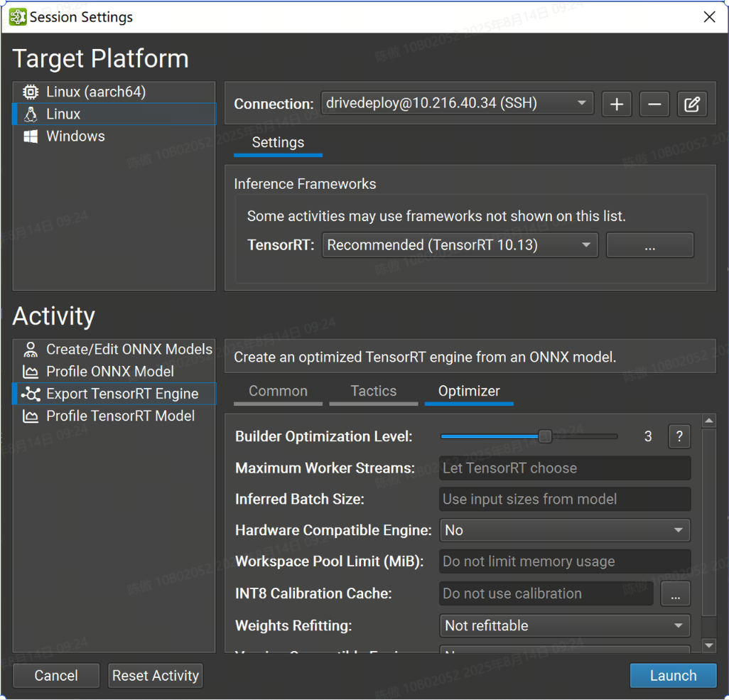Click the Profile TensorRT Model chart icon
Viewport: 729px width, 700px height.
pyautogui.click(x=31, y=416)
